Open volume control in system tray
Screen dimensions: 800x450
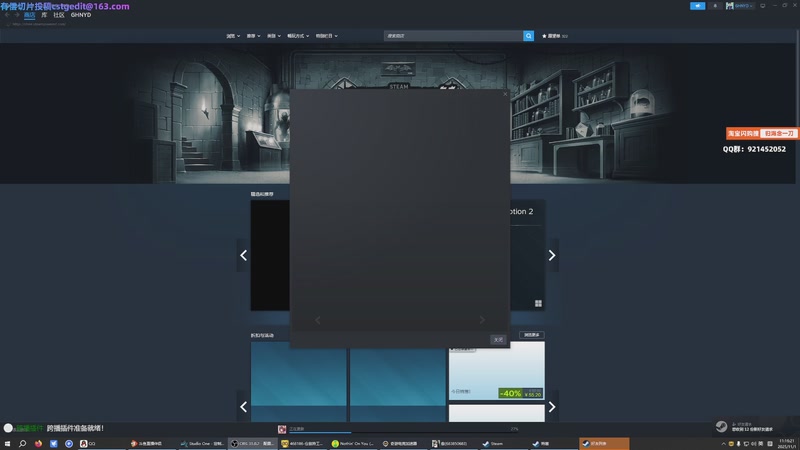click(754, 444)
